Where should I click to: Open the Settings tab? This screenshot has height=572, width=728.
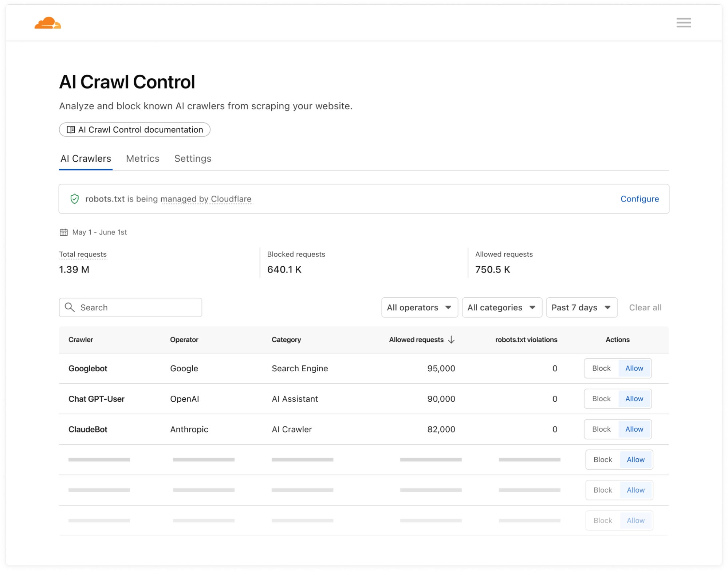[x=192, y=158]
